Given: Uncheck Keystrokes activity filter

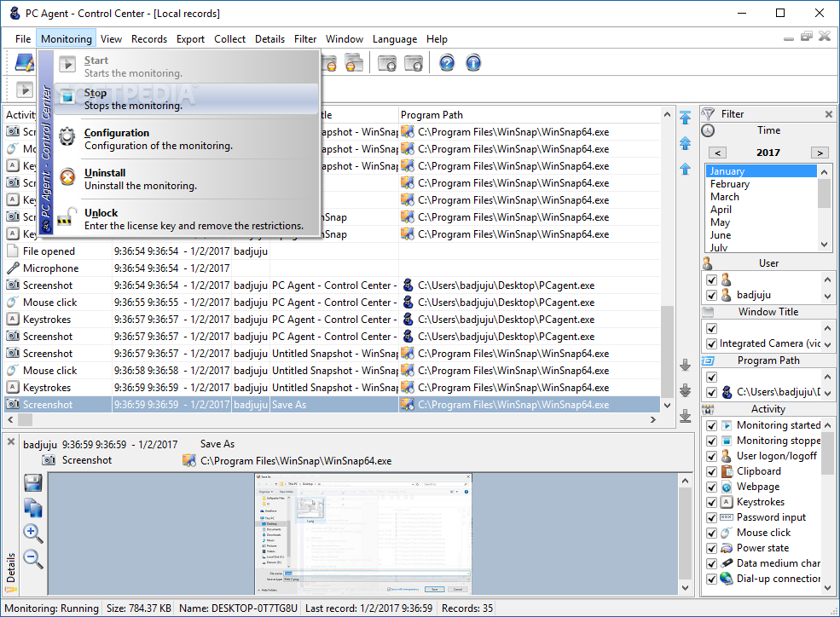Looking at the screenshot, I should tap(711, 502).
